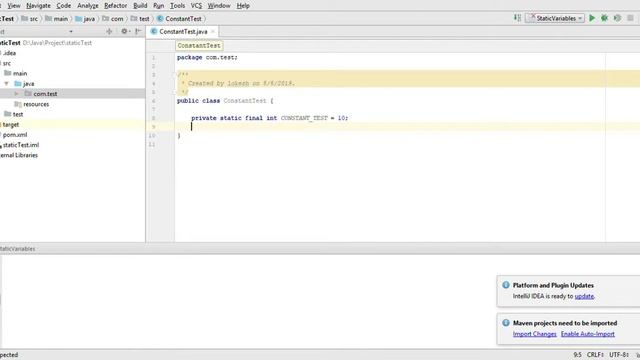Click the ConstantTest class name in code
Screen dimensions: 640x360
pos(245,101)
